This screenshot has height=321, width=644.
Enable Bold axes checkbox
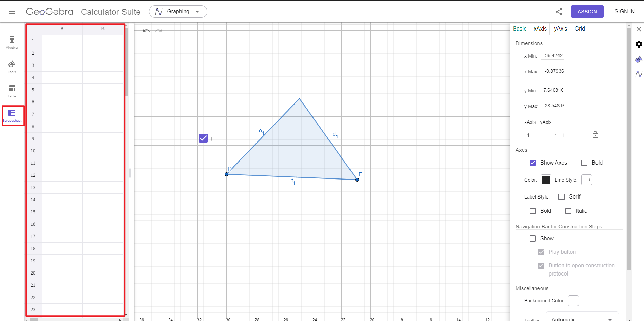[584, 163]
